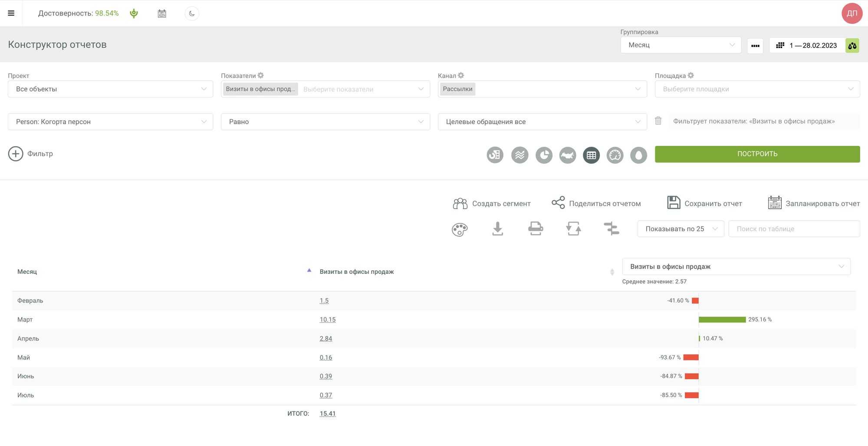Delete the cohort filter with the trash icon
The height and width of the screenshot is (446, 868).
click(658, 121)
